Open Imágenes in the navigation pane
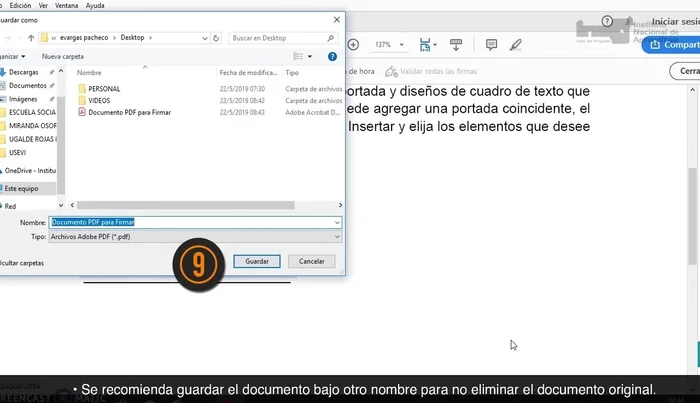 [x=23, y=99]
